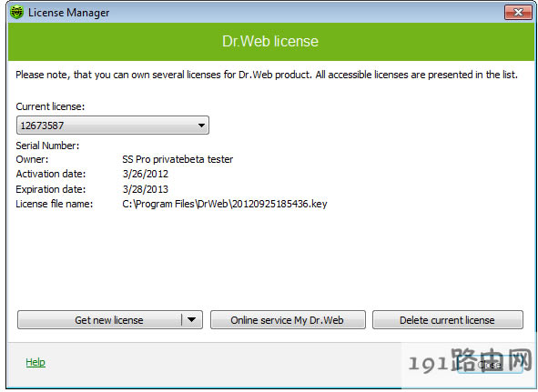Screen dimensions: 538x392
Task: Open the Help link
Action: tap(36, 362)
